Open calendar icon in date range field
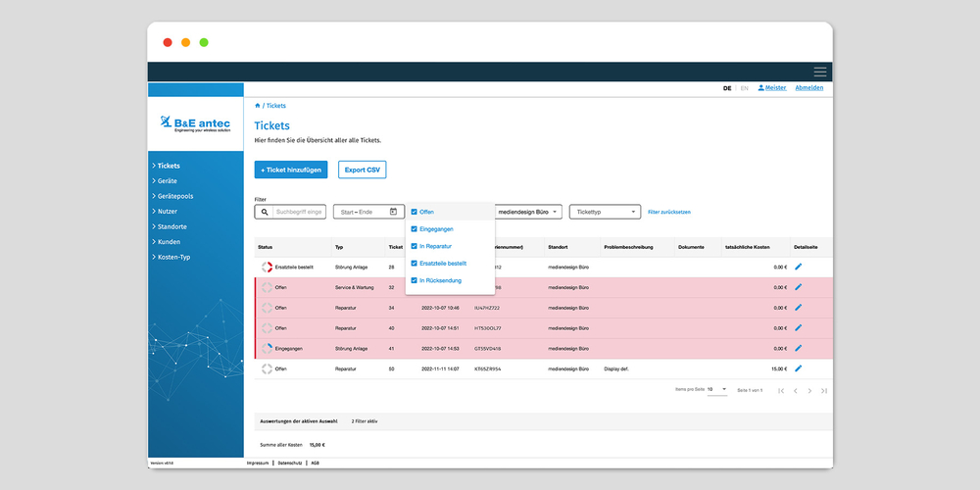The height and width of the screenshot is (490, 980). tap(393, 212)
